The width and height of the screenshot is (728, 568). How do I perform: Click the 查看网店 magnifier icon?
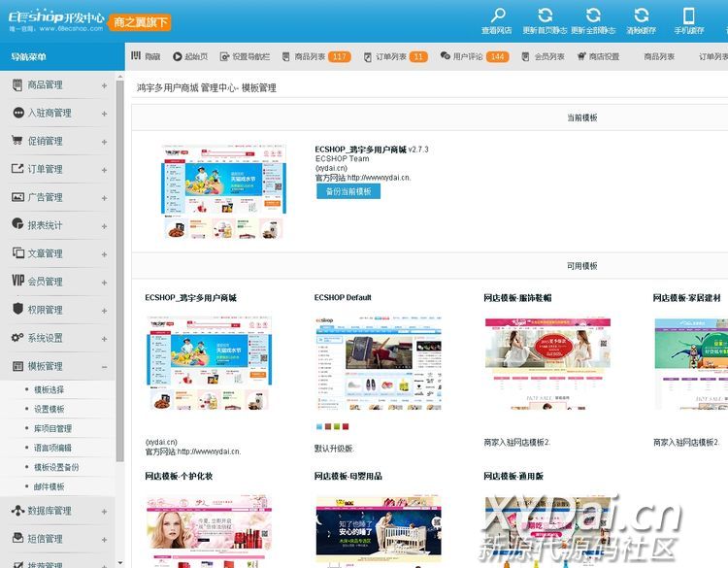pos(498,15)
